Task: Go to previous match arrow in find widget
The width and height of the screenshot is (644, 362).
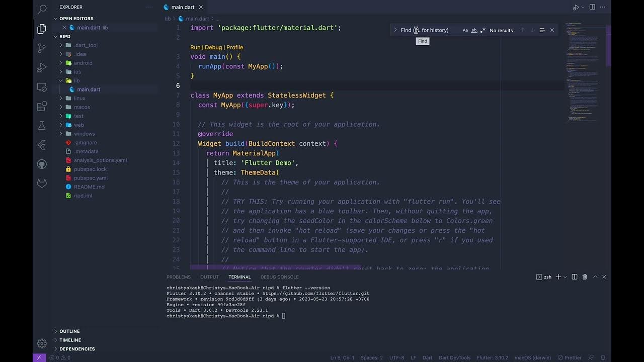Action: tap(522, 30)
